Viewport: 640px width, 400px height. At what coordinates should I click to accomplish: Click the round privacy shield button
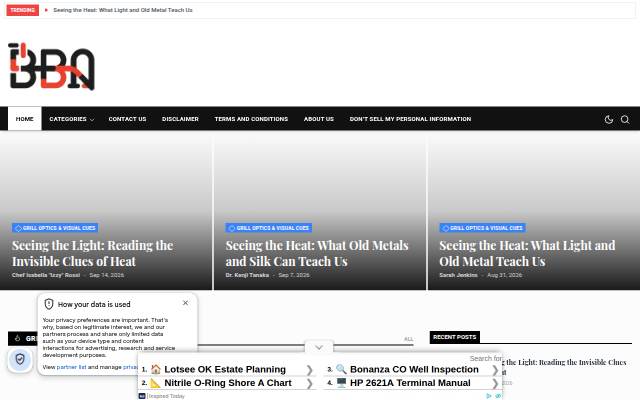(x=20, y=359)
